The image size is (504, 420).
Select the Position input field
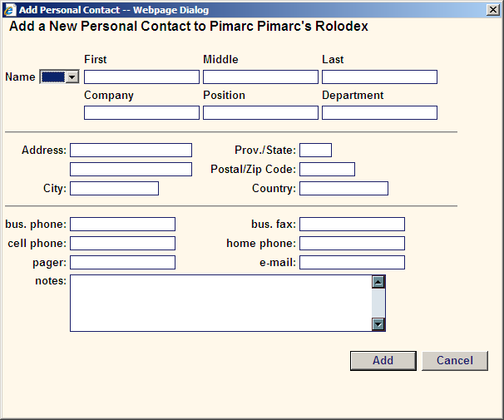pyautogui.click(x=260, y=113)
